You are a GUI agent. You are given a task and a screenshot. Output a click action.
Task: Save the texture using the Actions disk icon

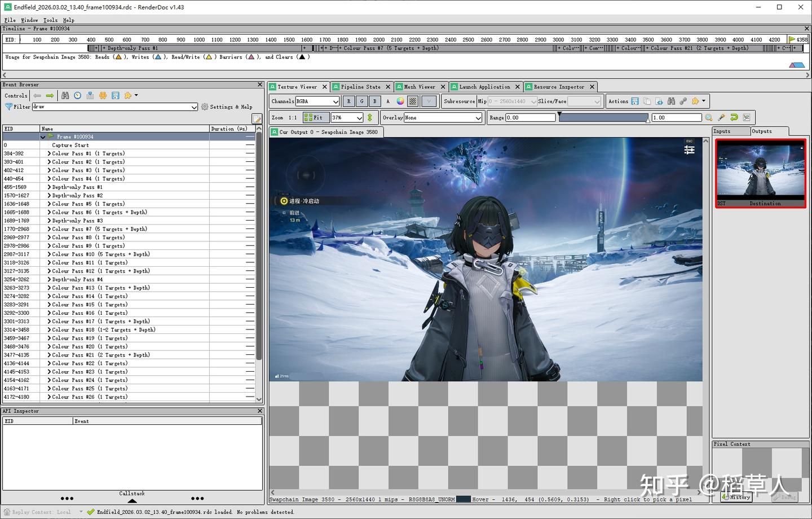pos(635,102)
